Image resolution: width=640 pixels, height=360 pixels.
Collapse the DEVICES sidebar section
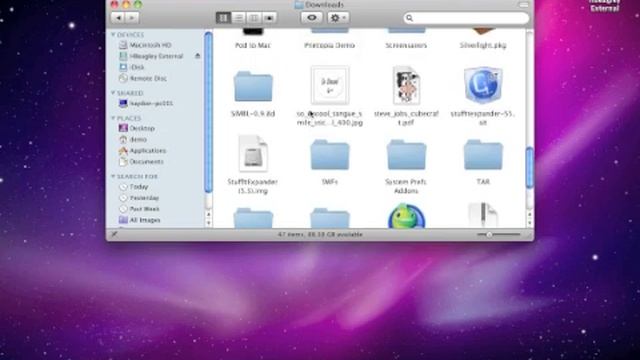point(113,35)
